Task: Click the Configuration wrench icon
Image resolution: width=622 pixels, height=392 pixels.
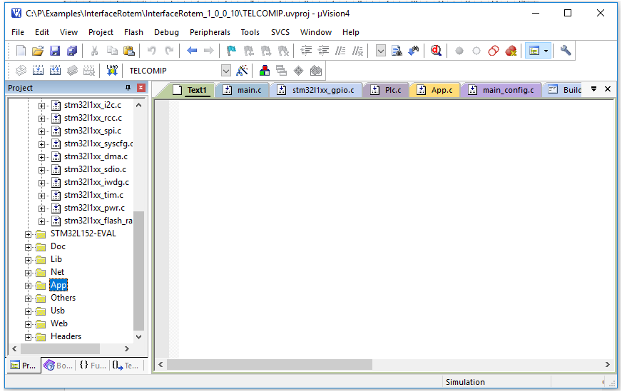Action: coord(565,50)
